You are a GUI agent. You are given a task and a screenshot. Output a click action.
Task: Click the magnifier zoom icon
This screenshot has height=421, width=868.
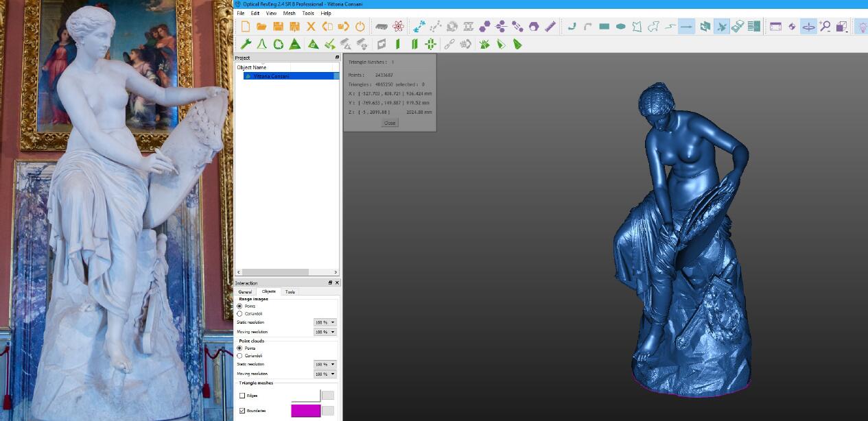(825, 27)
